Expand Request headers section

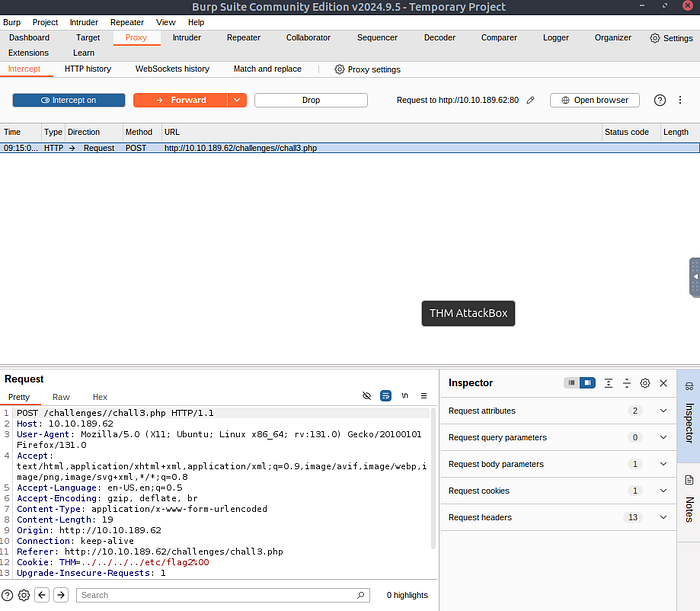(x=558, y=517)
